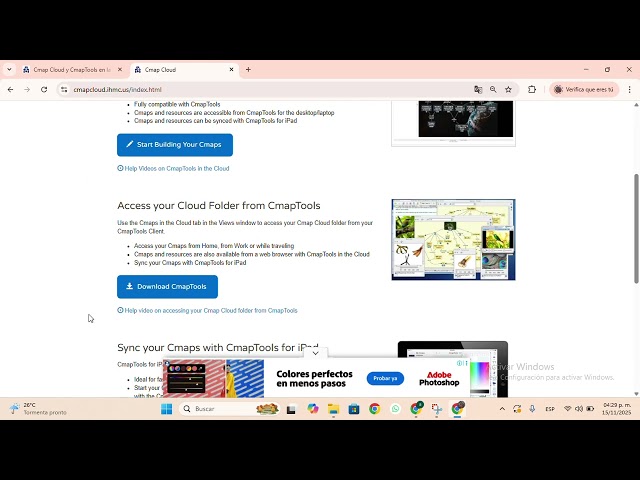Reload the Cmap Cloud page

pyautogui.click(x=44, y=89)
